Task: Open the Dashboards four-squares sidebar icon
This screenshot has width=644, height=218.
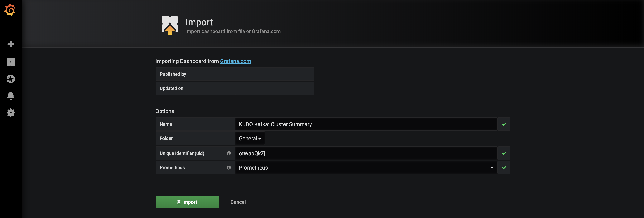Action: tap(11, 62)
